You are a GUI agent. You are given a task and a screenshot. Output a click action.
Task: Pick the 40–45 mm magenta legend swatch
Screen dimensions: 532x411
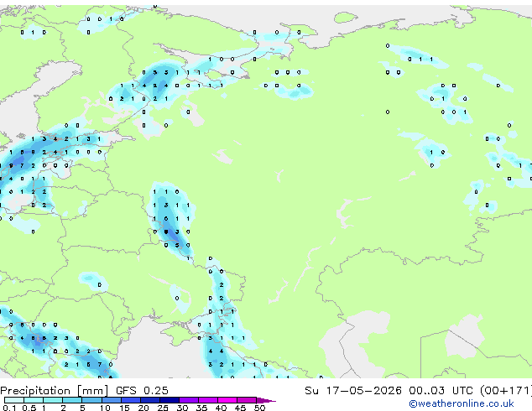[x=227, y=400]
